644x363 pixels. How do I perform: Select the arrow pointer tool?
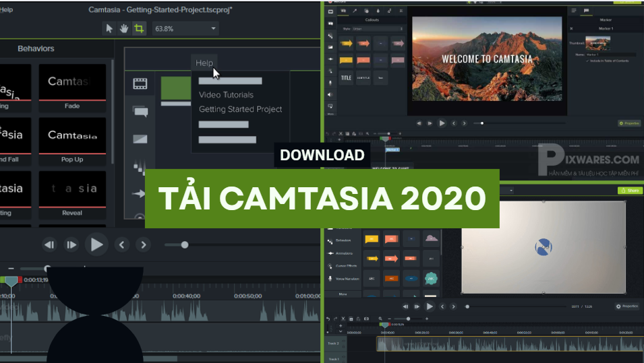point(109,28)
